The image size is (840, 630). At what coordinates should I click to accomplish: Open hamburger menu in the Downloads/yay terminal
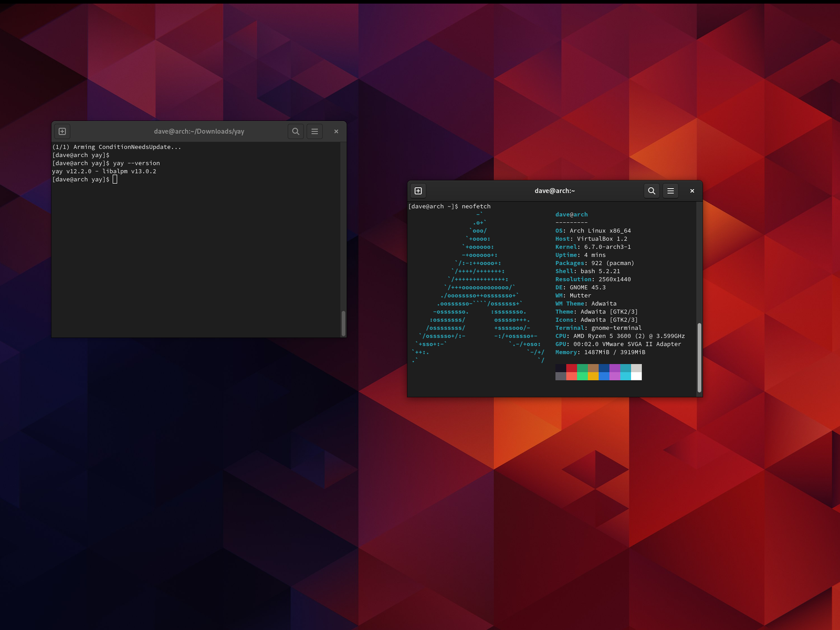click(314, 131)
